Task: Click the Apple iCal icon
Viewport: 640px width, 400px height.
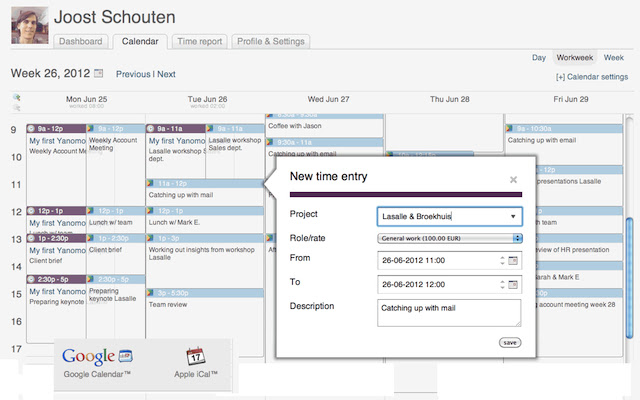Action: tap(196, 356)
